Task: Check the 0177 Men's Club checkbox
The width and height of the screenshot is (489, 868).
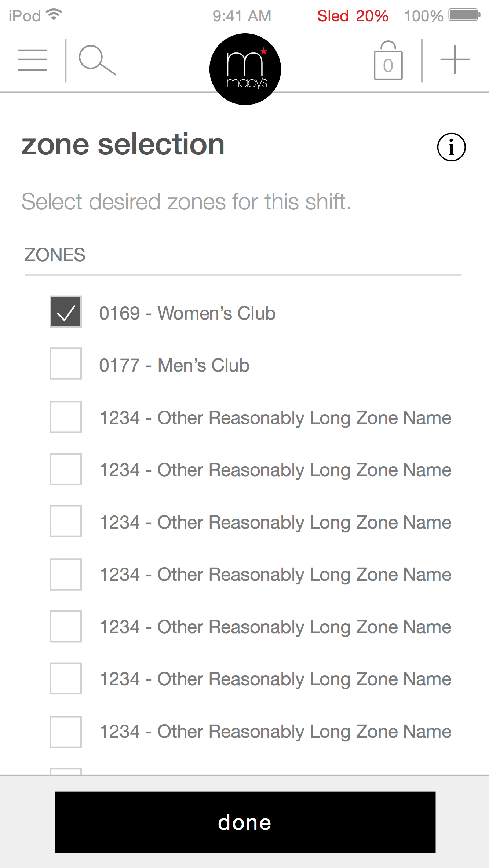Action: tap(66, 364)
